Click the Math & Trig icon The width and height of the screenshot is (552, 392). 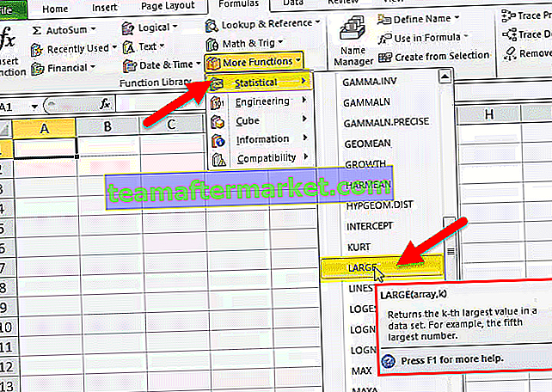point(213,43)
